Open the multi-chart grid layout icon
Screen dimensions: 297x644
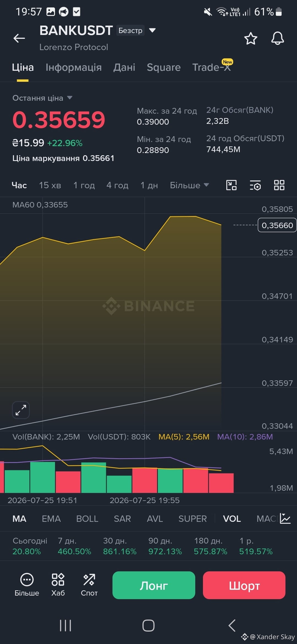point(279,185)
